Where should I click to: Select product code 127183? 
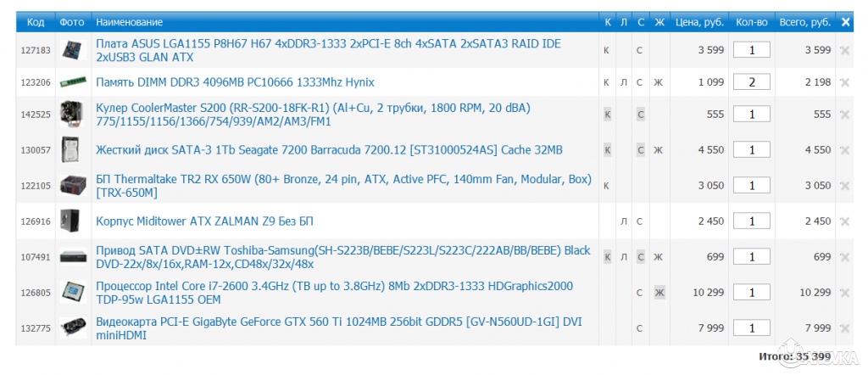pyautogui.click(x=36, y=50)
